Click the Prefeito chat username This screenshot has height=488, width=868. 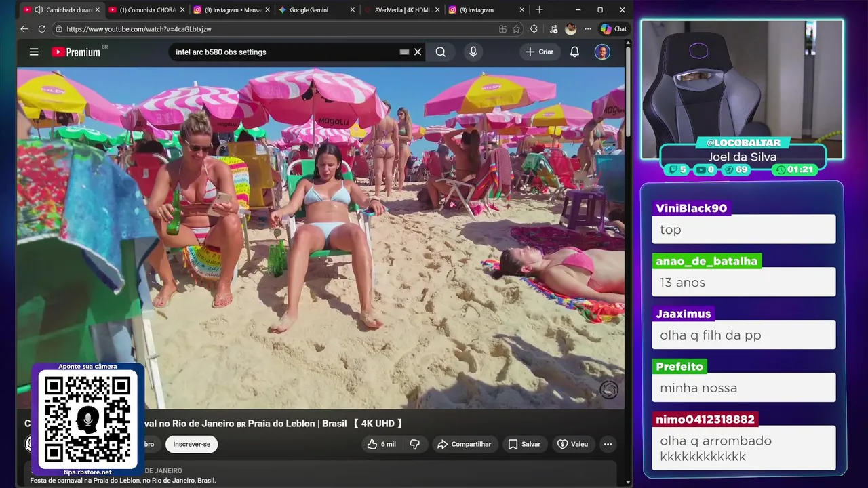pyautogui.click(x=679, y=367)
